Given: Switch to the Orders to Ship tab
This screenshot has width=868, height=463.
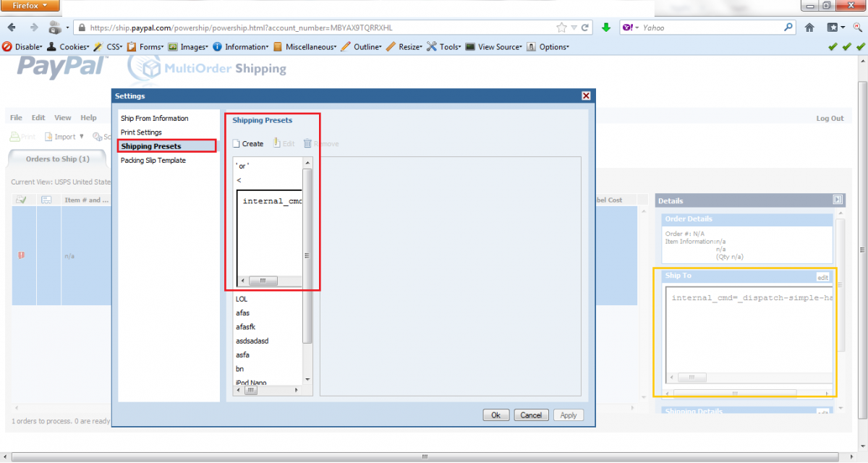Looking at the screenshot, I should [x=58, y=159].
